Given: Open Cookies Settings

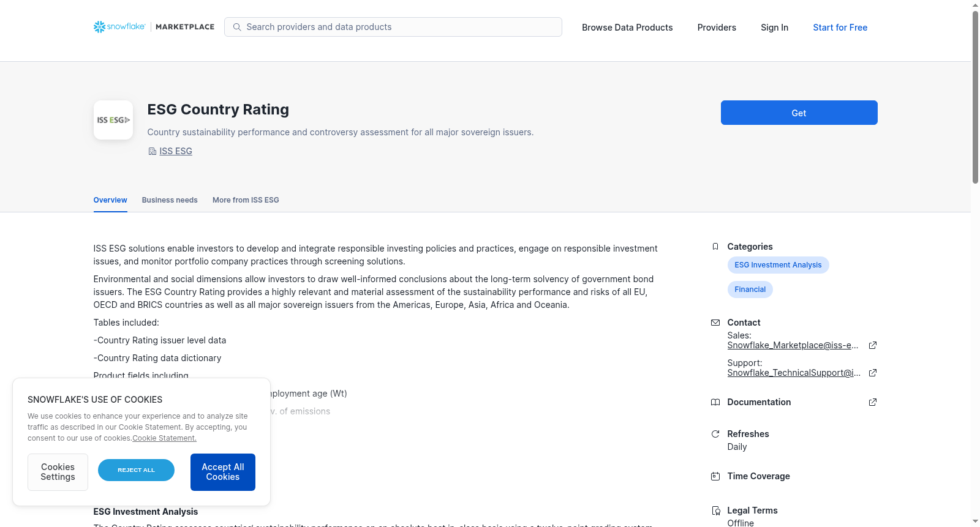Looking at the screenshot, I should click(58, 472).
